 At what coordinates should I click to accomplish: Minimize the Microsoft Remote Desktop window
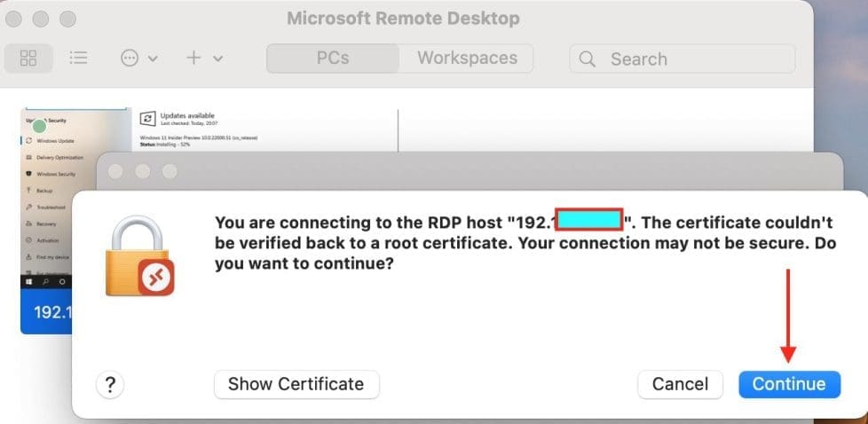pos(42,19)
